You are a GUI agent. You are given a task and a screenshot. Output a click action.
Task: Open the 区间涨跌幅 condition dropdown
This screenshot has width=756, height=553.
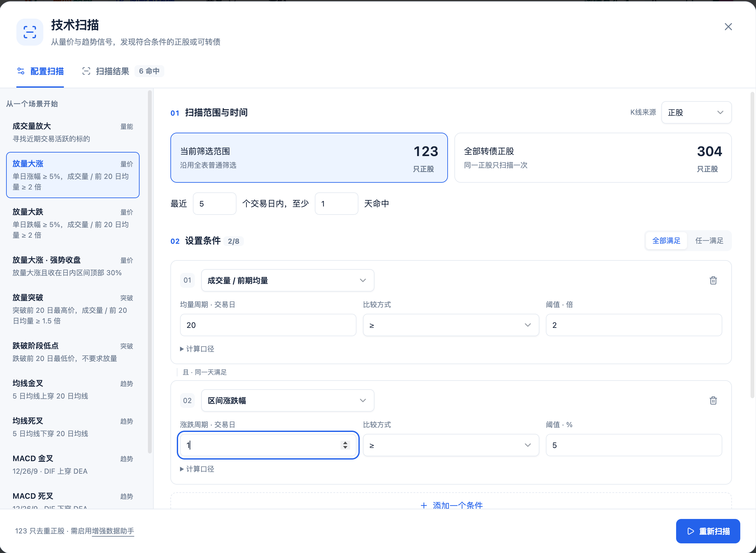click(287, 400)
